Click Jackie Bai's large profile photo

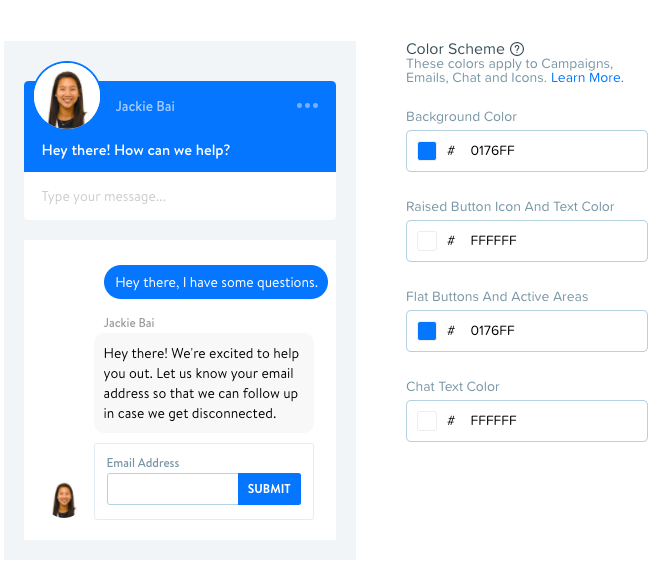[67, 96]
